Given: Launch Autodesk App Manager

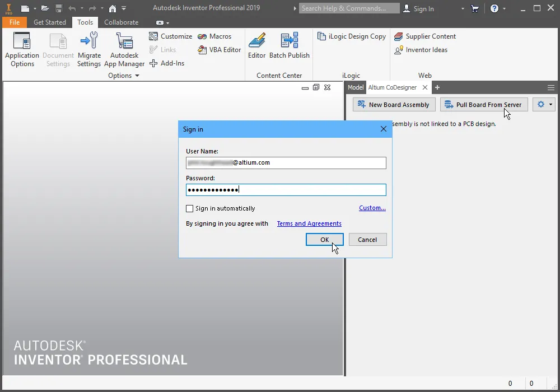Looking at the screenshot, I should [x=124, y=50].
